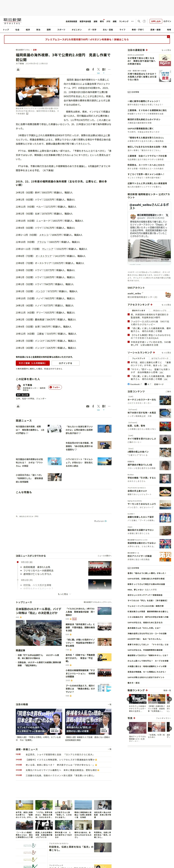Print the article using top print icon
Screen dimensions: 174x868
click(x=18, y=69)
